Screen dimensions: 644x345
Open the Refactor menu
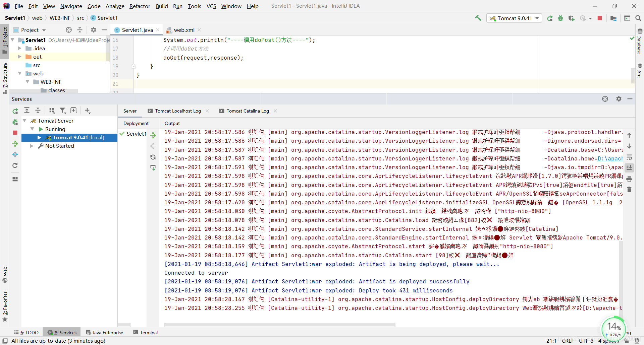point(140,6)
